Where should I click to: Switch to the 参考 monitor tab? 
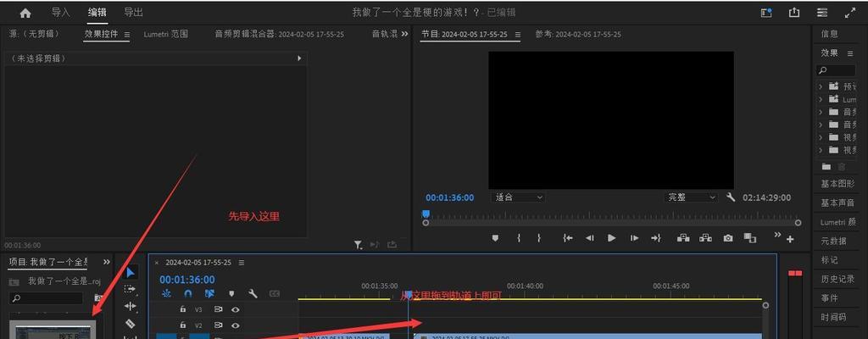tap(578, 34)
